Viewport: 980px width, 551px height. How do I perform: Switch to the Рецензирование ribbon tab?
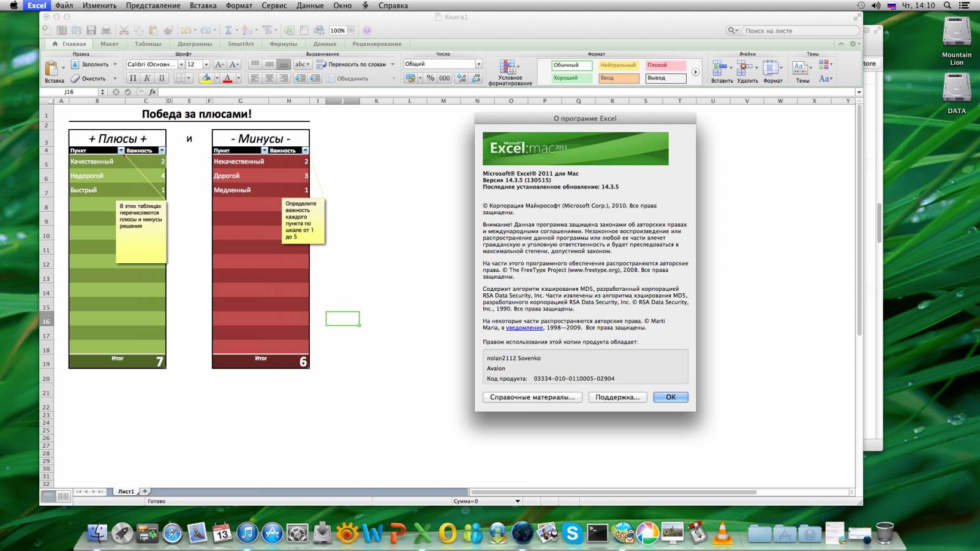tap(377, 43)
